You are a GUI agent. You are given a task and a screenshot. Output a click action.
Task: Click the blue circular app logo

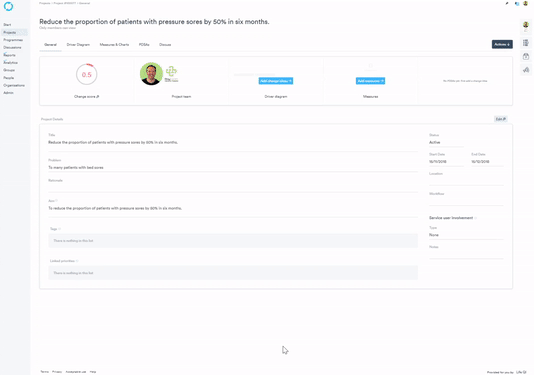(9, 6)
